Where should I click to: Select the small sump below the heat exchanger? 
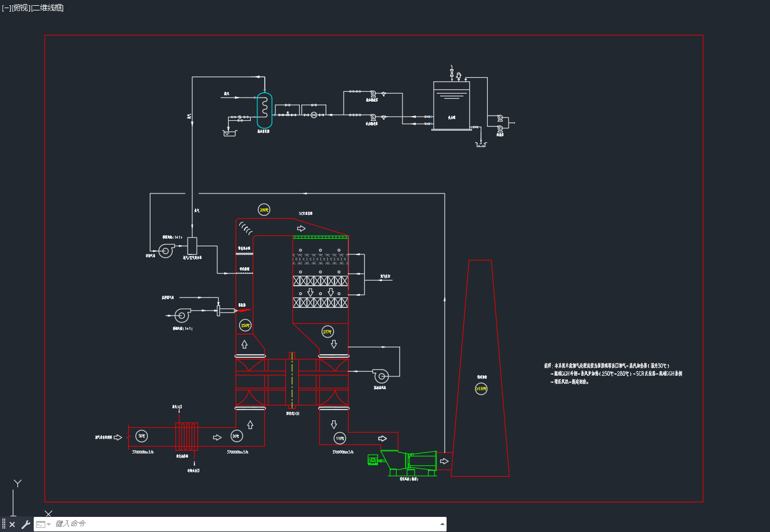pos(230,134)
